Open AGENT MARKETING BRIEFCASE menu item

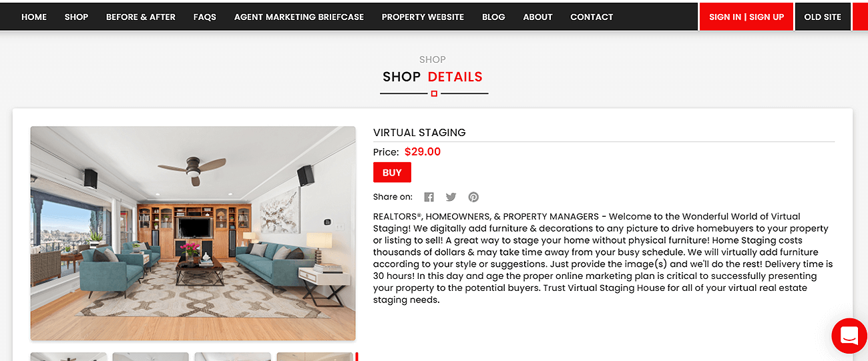pyautogui.click(x=299, y=17)
